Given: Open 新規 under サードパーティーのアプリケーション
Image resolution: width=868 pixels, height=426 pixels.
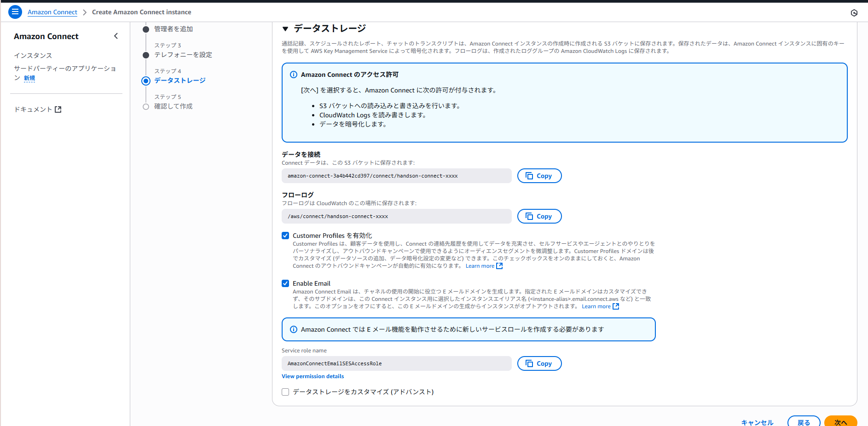Looking at the screenshot, I should (29, 78).
